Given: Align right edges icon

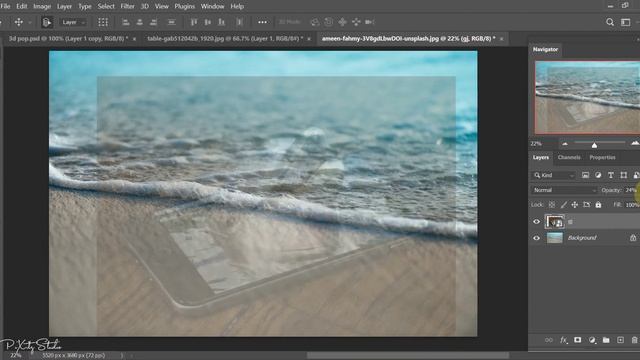Looking at the screenshot, I should [153, 22].
